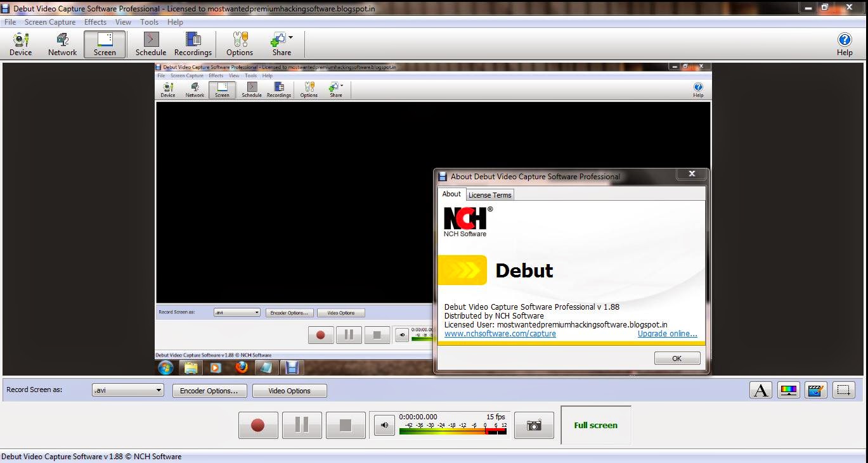Open the Screen Capture menu in main window
The height and width of the screenshot is (463, 868).
click(x=50, y=22)
